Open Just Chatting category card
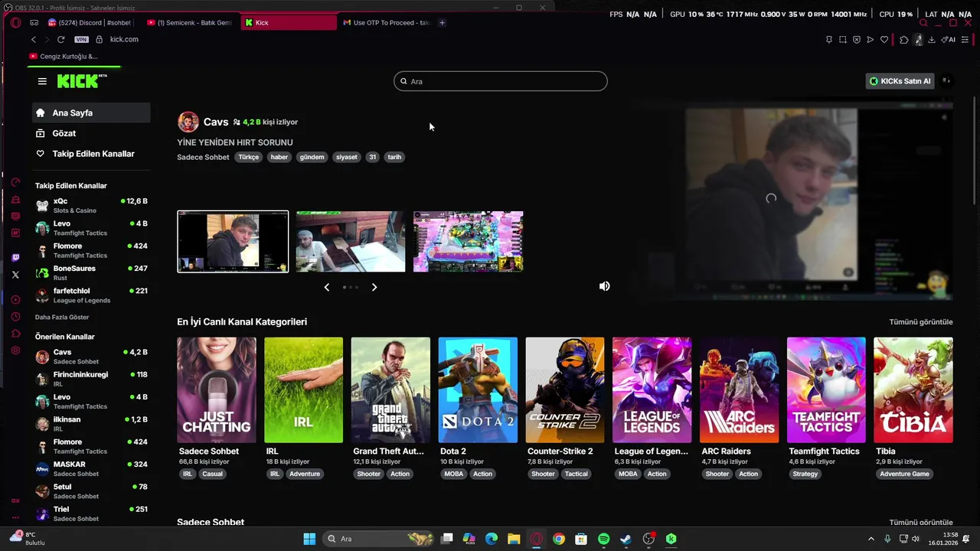Screen dimensions: 980x551 tap(217, 390)
